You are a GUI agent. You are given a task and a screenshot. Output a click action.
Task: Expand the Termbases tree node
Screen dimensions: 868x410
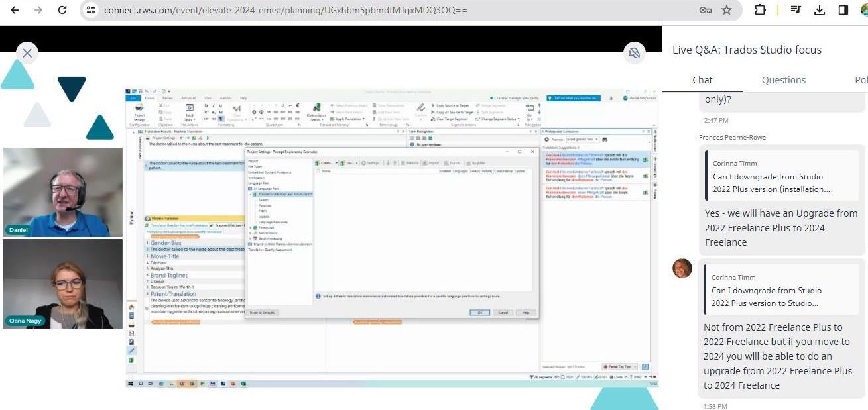[251, 227]
